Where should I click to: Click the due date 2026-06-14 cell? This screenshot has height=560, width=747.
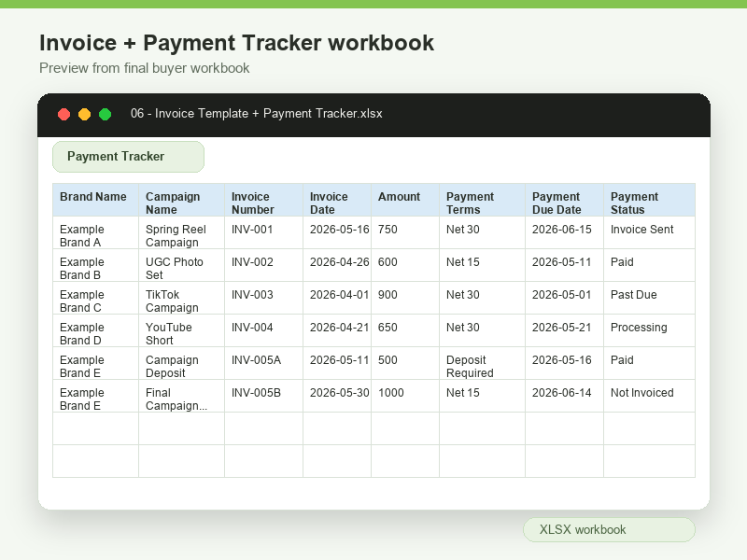coord(564,396)
